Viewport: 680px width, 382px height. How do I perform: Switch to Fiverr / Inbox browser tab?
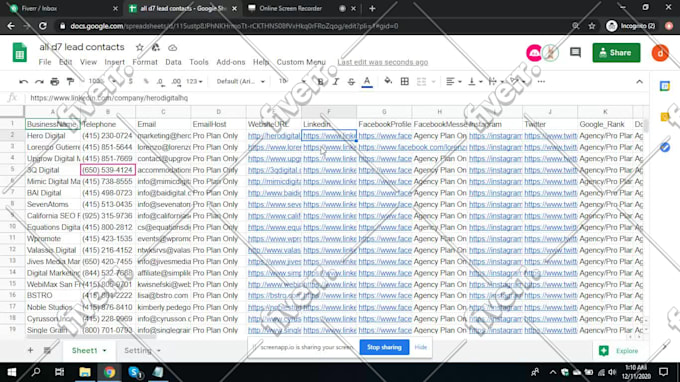63,8
